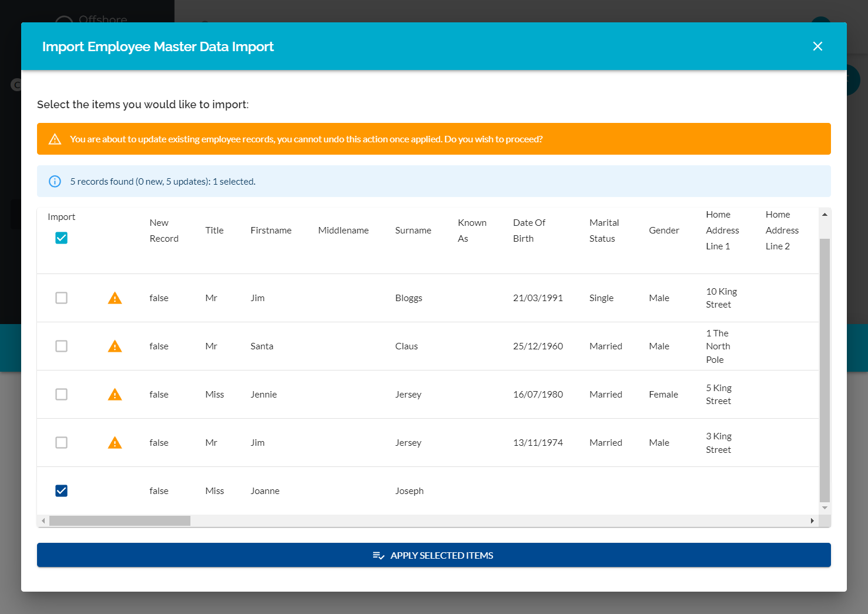The image size is (868, 614).
Task: Click the table scroll down arrow
Action: (x=825, y=508)
